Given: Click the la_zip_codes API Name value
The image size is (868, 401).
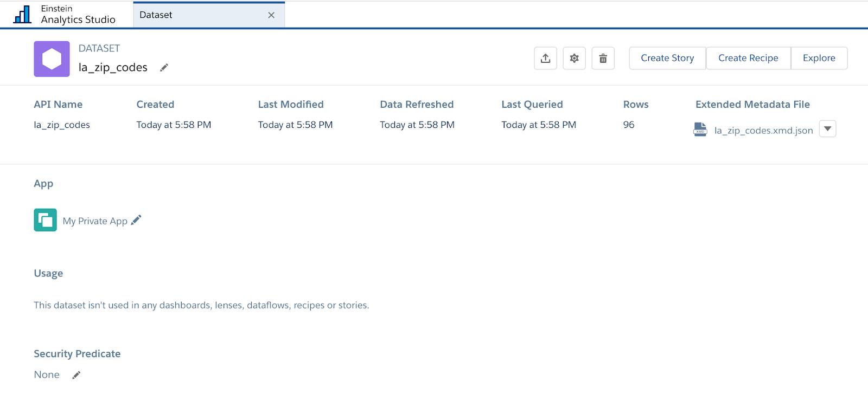Looking at the screenshot, I should click(x=62, y=125).
